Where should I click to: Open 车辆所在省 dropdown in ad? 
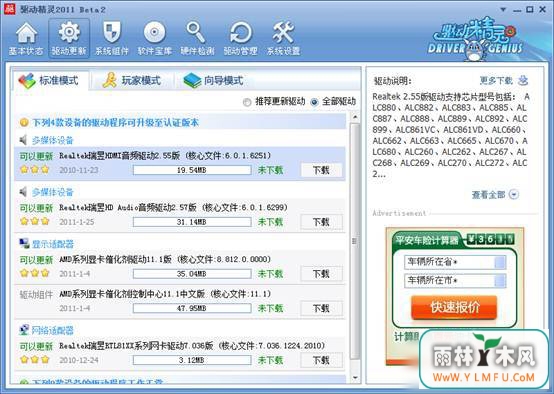(500, 262)
